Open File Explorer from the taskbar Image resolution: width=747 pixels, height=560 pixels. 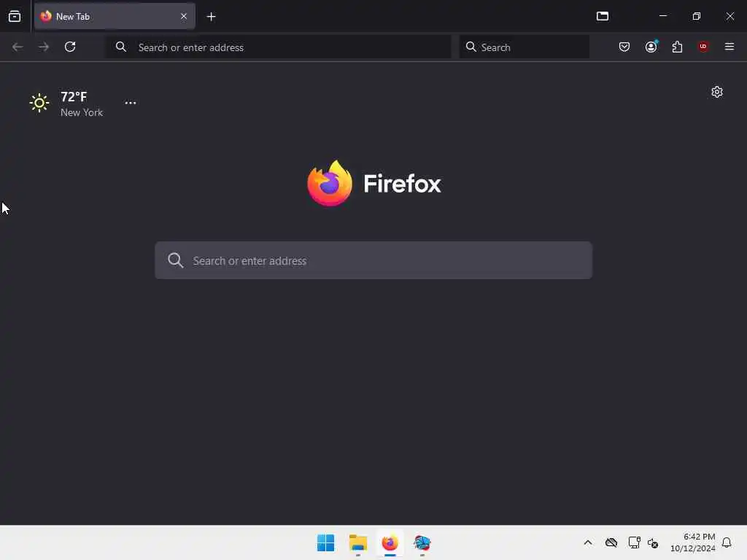(357, 542)
